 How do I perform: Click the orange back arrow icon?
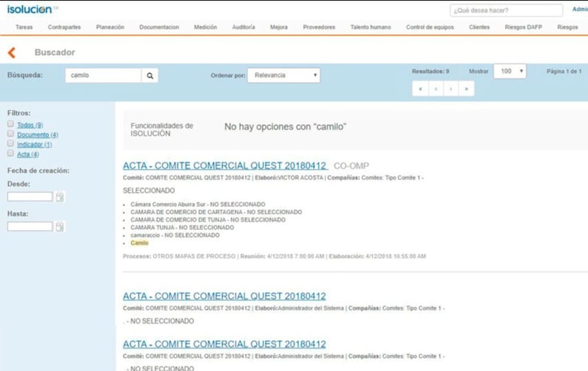pos(12,52)
